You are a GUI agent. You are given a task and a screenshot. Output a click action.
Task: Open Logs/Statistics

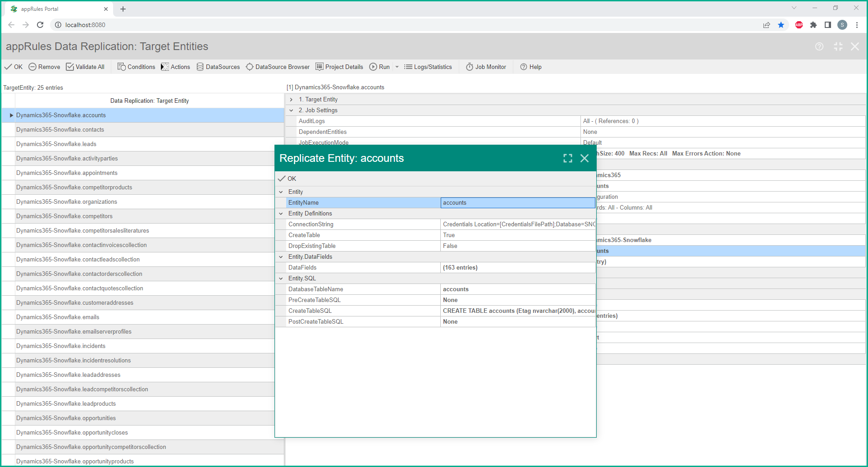[x=428, y=67]
